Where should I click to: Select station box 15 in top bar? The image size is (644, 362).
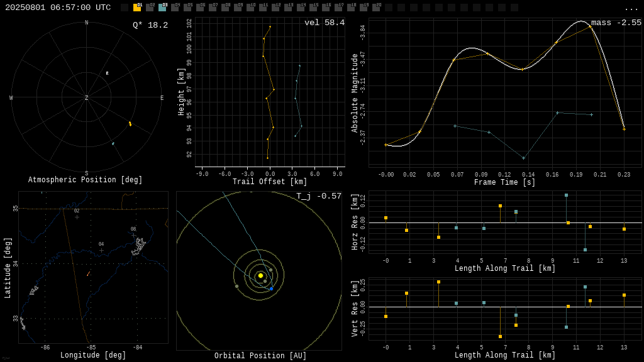point(313,8)
